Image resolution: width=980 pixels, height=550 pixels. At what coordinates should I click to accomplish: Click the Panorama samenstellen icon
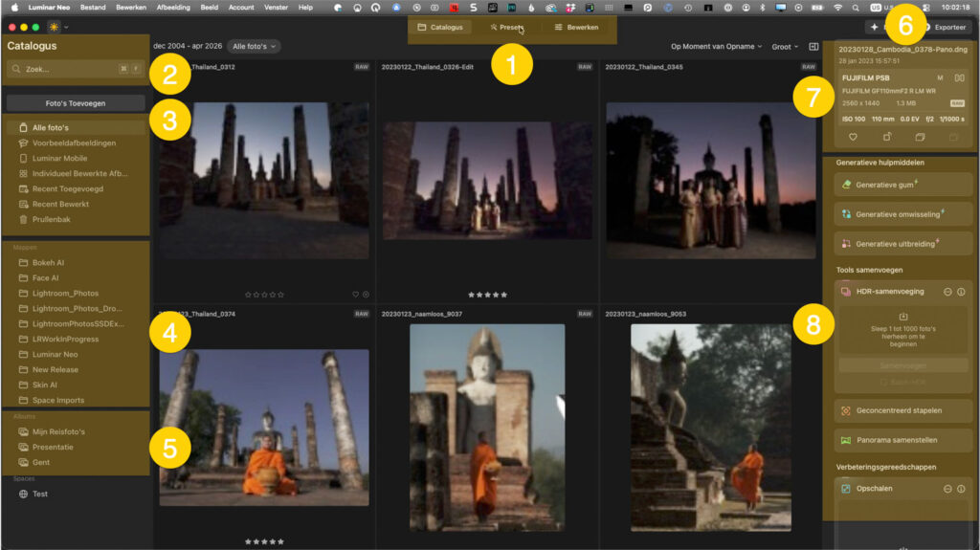(x=846, y=440)
